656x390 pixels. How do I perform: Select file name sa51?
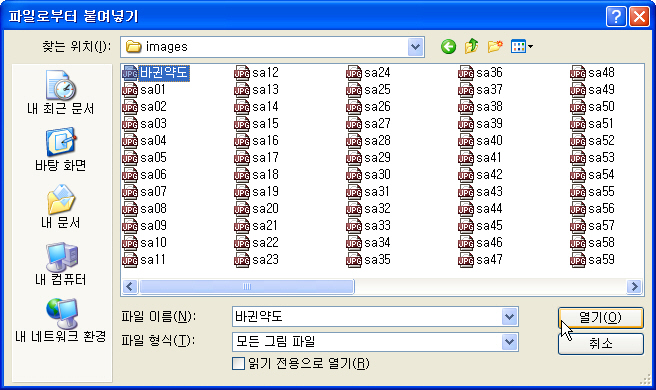tap(601, 124)
